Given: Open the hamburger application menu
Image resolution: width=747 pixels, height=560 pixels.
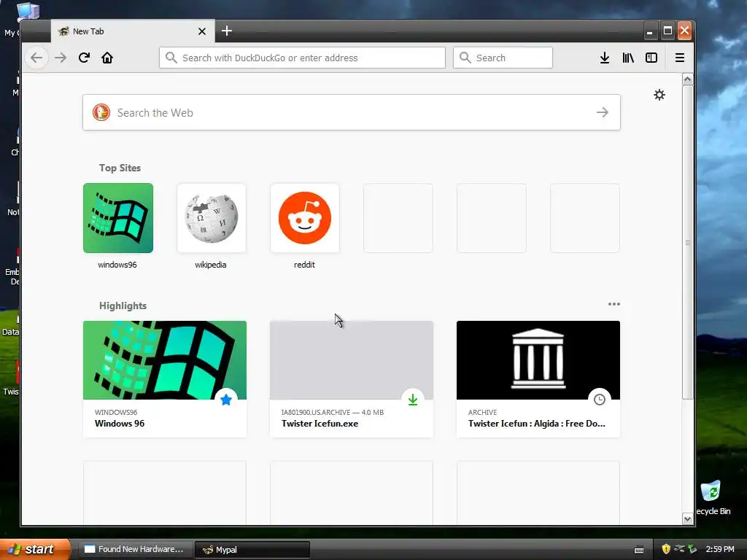Looking at the screenshot, I should (680, 58).
